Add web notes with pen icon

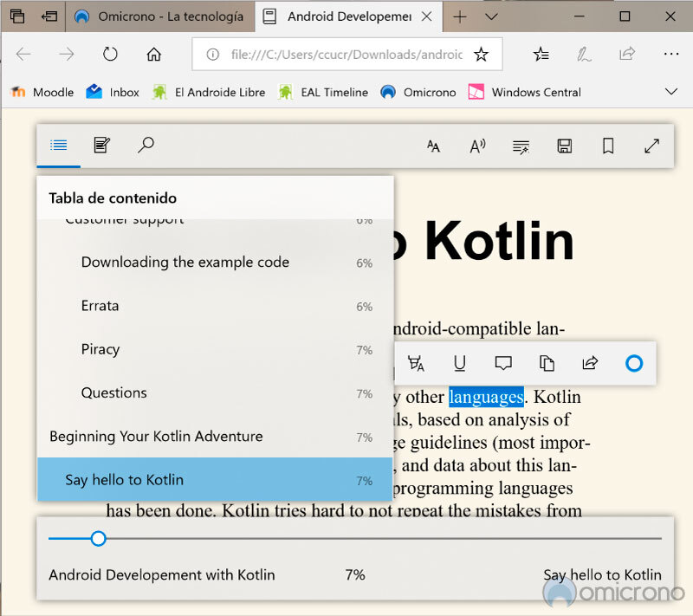(x=584, y=55)
